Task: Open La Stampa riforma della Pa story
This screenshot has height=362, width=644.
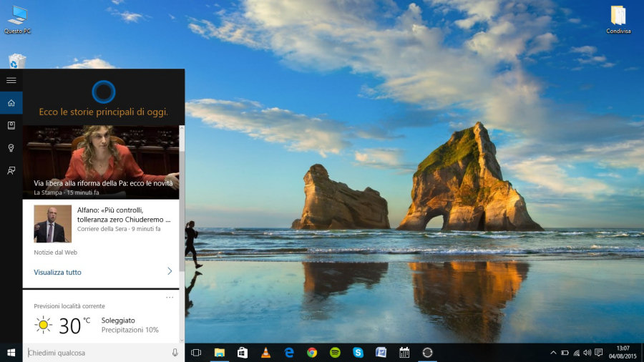Action: pyautogui.click(x=101, y=162)
